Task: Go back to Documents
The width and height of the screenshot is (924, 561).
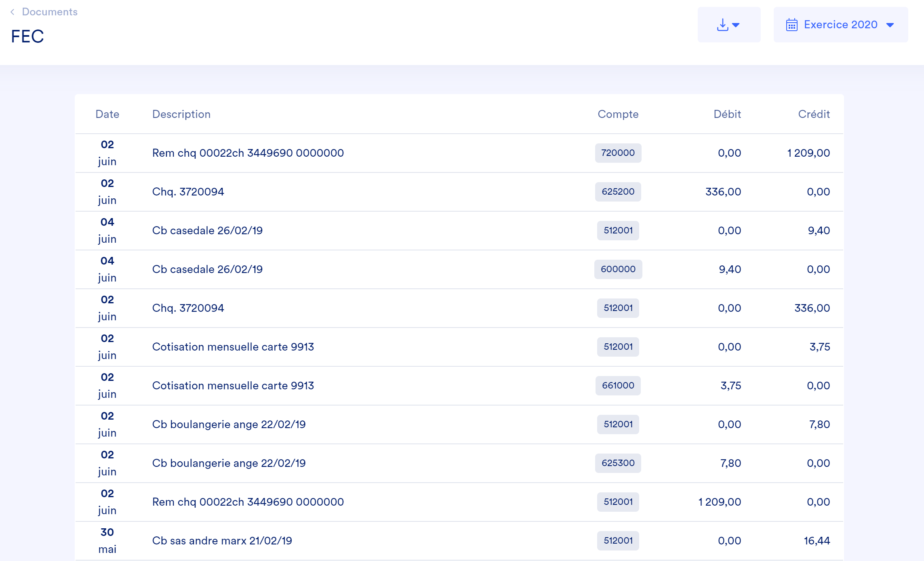Action: tap(49, 12)
